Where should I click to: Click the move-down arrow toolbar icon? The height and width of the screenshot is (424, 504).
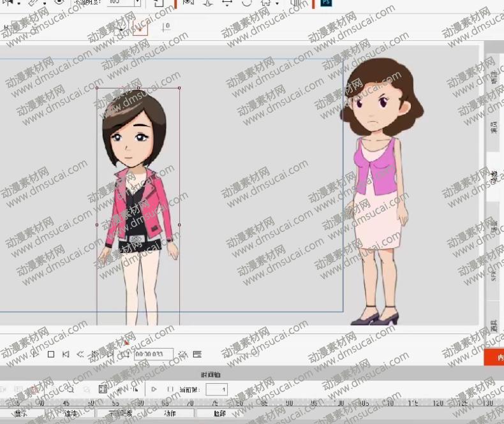[207, 3]
